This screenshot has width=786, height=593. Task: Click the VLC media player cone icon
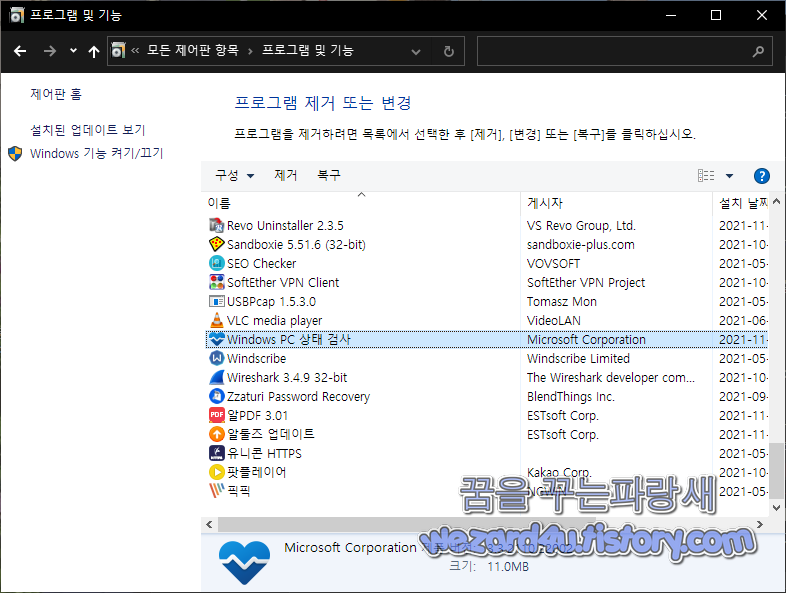(216, 320)
